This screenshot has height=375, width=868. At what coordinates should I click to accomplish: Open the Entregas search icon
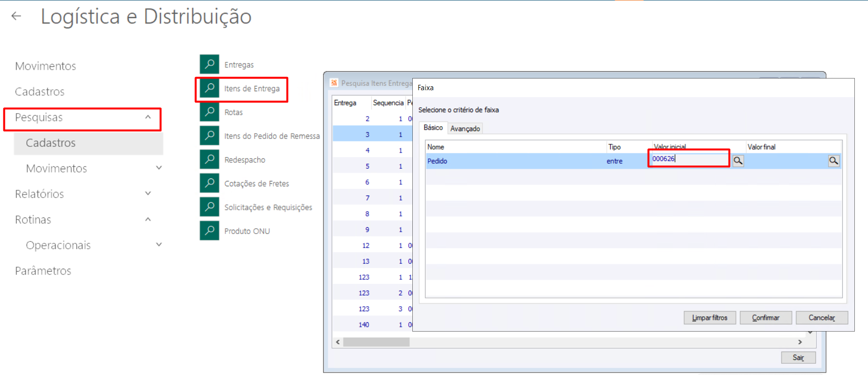coord(210,64)
